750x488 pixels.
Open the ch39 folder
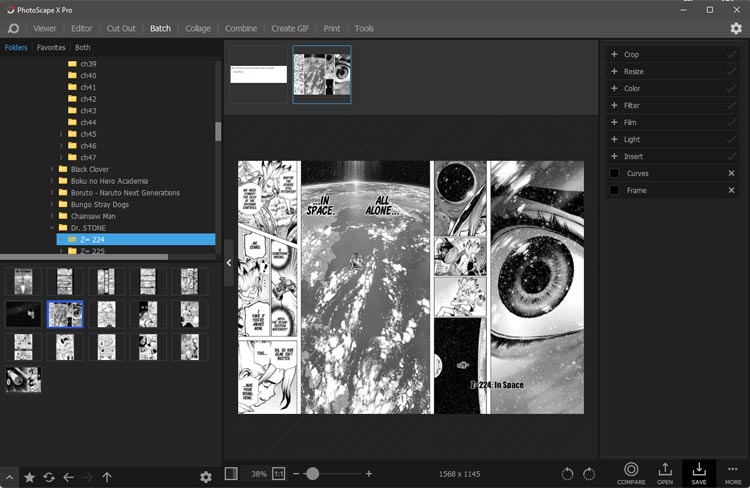click(x=88, y=64)
